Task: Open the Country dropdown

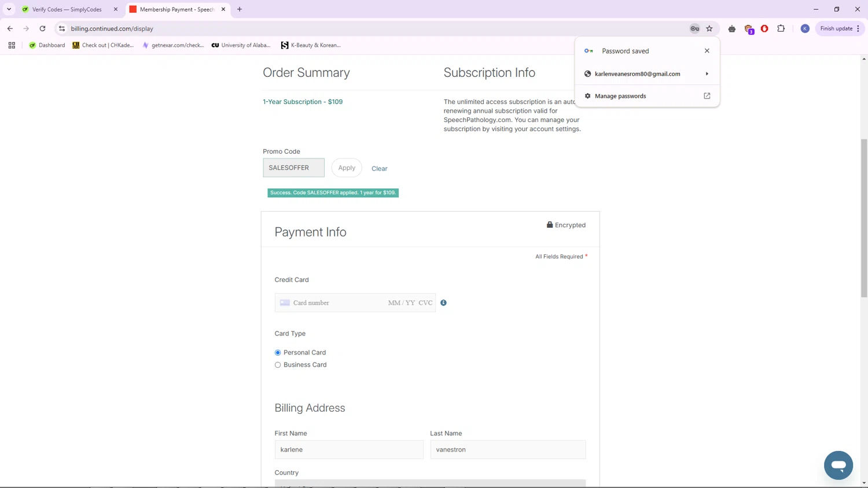Action: click(x=430, y=483)
